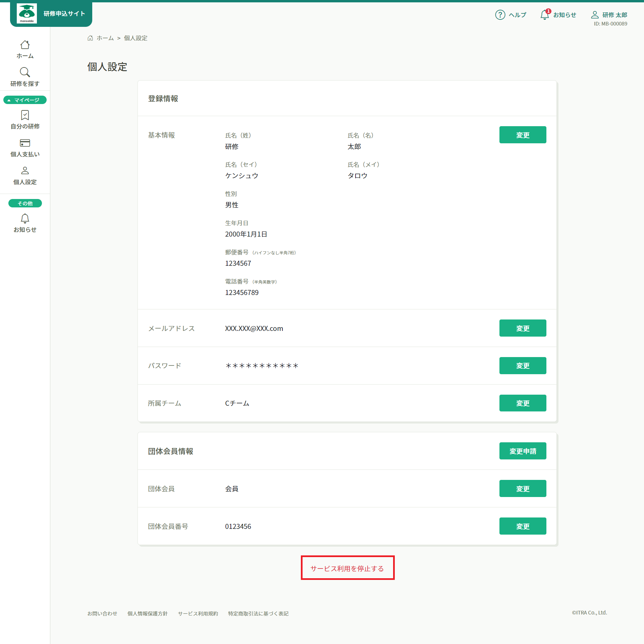This screenshot has width=644, height=644.
Task: Click 個人設定 in the breadcrumb
Action: 136,38
